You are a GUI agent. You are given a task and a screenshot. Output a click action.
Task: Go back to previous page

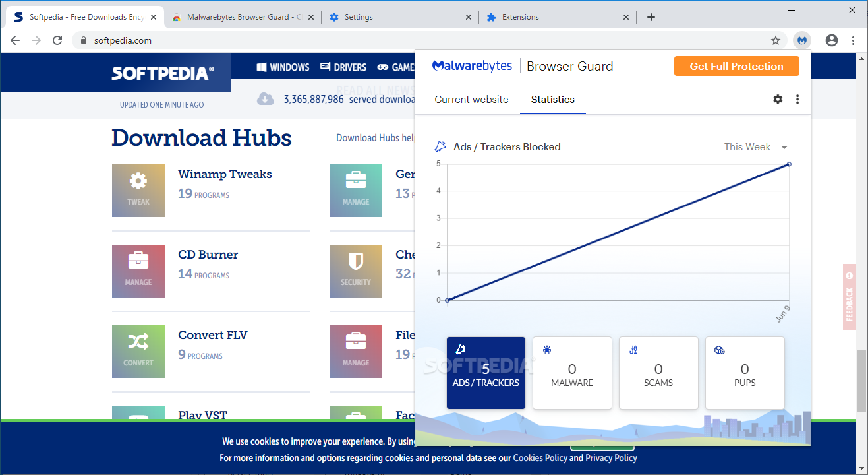(15, 40)
